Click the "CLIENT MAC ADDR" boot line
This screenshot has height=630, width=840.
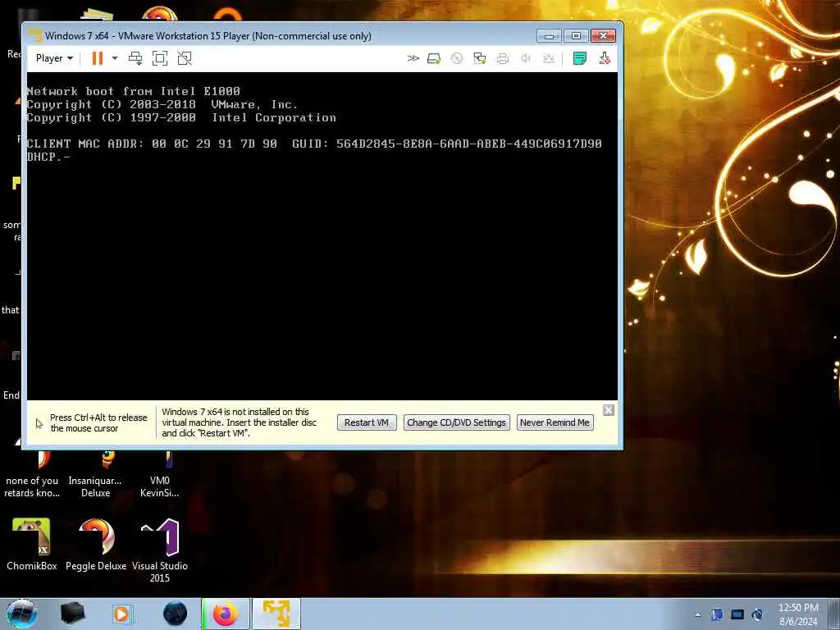click(314, 144)
